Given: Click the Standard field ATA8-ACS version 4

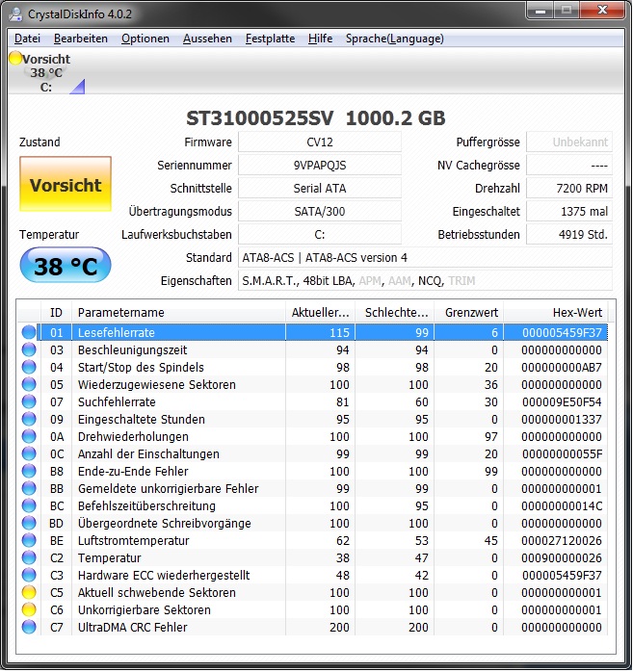Looking at the screenshot, I should tap(425, 258).
